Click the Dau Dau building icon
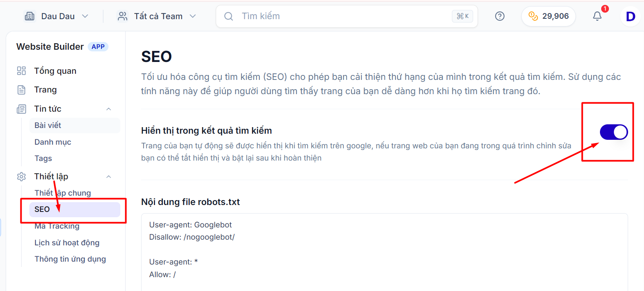The width and height of the screenshot is (644, 291). click(30, 16)
